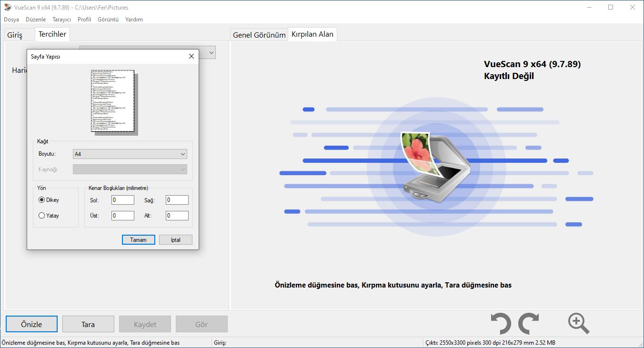
Task: Click the Tara scan button
Action: tap(88, 324)
